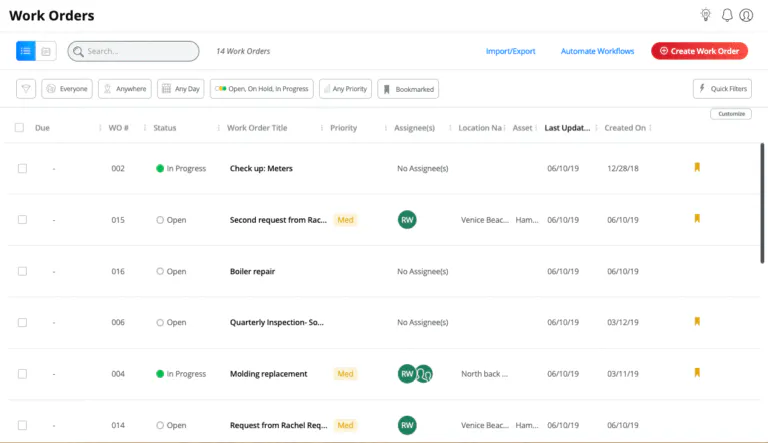This screenshot has height=443, width=768.
Task: Select checkbox for Boiler repair row
Action: 22,271
